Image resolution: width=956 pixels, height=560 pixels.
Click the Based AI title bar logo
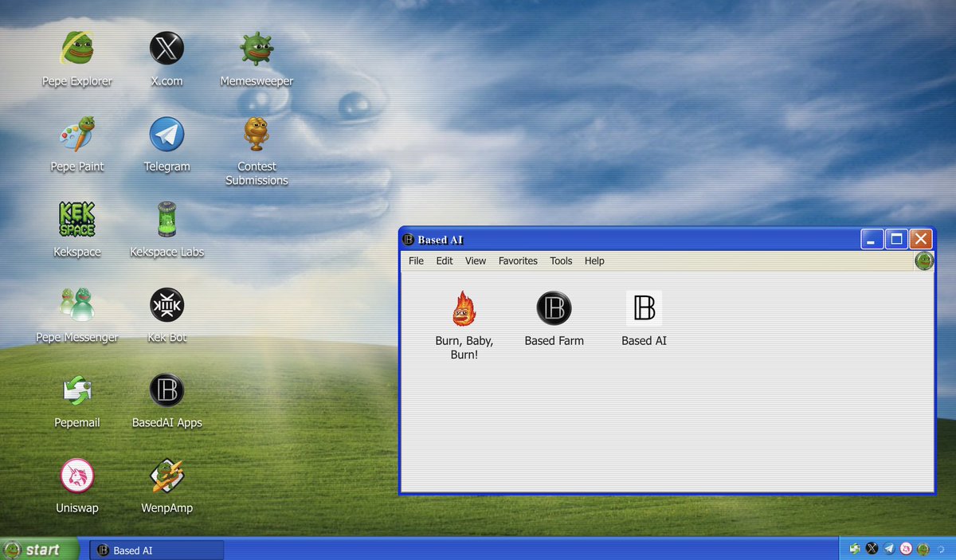(408, 240)
